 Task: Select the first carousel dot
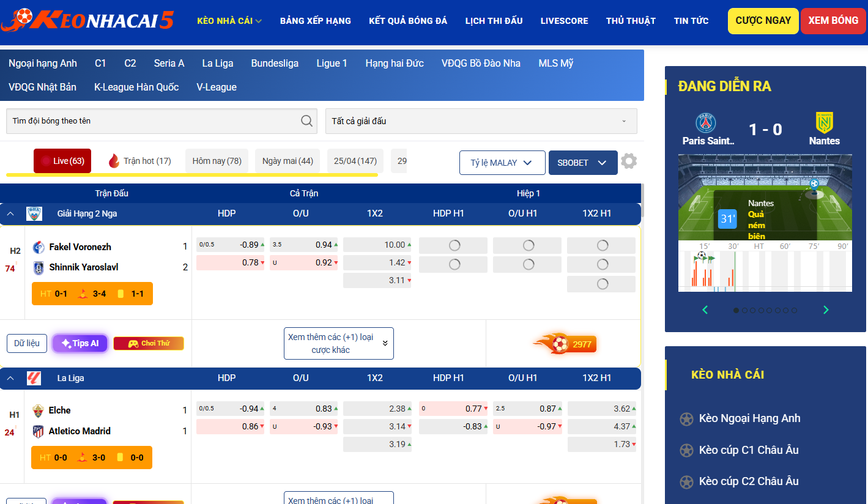click(736, 310)
